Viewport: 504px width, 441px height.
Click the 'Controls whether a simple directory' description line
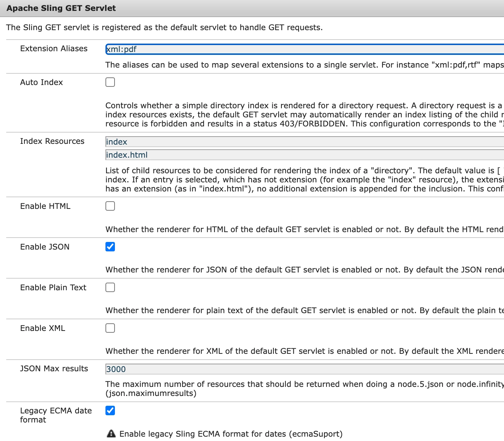point(305,106)
